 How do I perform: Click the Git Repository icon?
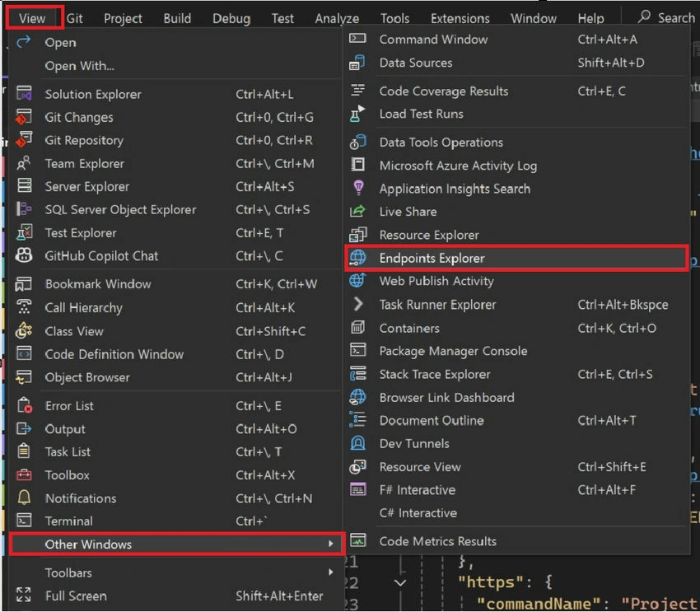(x=24, y=140)
